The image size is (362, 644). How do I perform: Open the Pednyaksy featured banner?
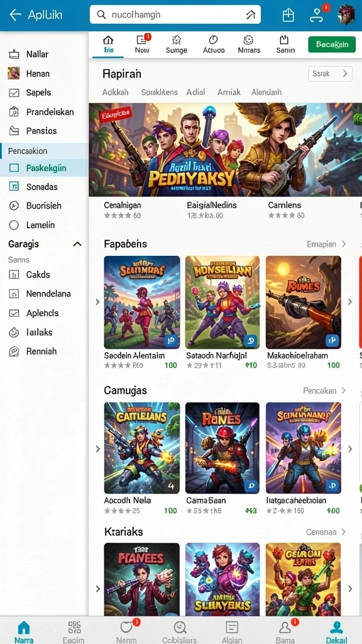click(x=225, y=150)
